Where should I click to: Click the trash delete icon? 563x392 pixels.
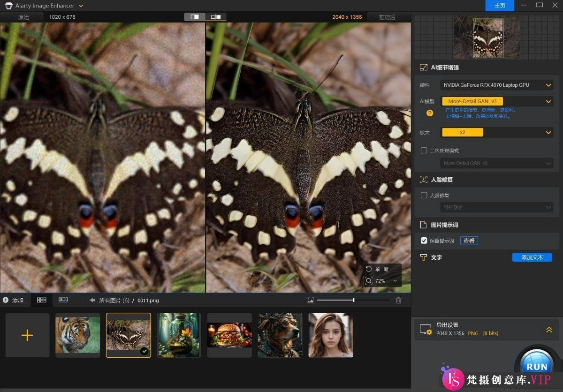399,300
